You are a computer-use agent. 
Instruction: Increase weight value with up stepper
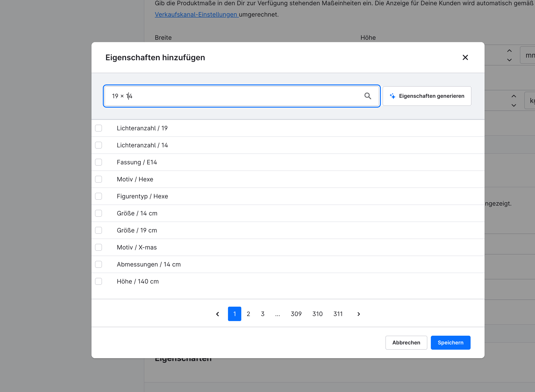pos(514,96)
